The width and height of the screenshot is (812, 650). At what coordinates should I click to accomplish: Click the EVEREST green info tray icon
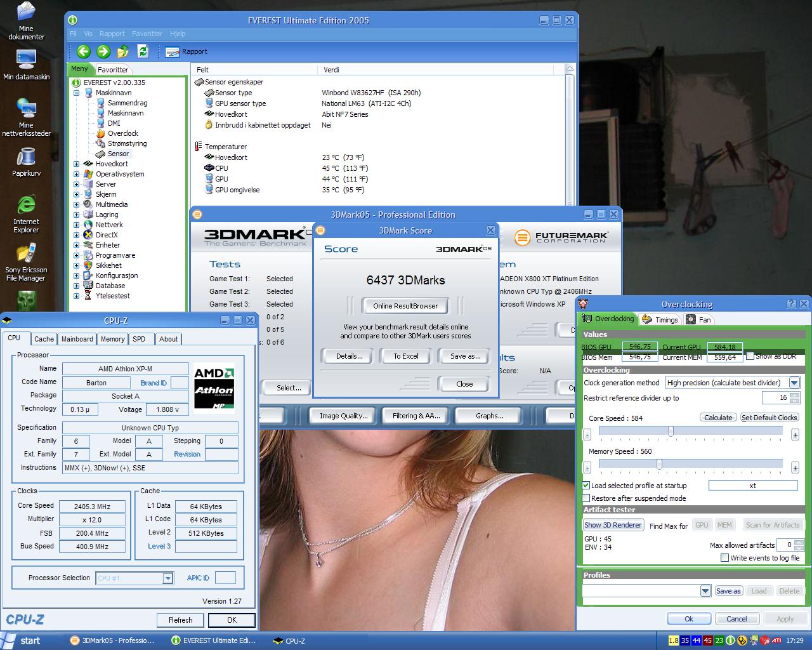click(x=730, y=640)
